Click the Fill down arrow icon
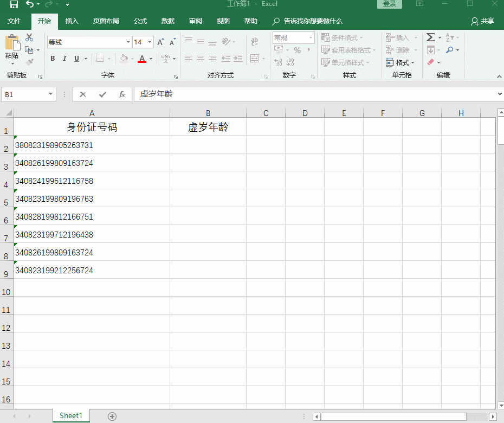 (x=431, y=50)
